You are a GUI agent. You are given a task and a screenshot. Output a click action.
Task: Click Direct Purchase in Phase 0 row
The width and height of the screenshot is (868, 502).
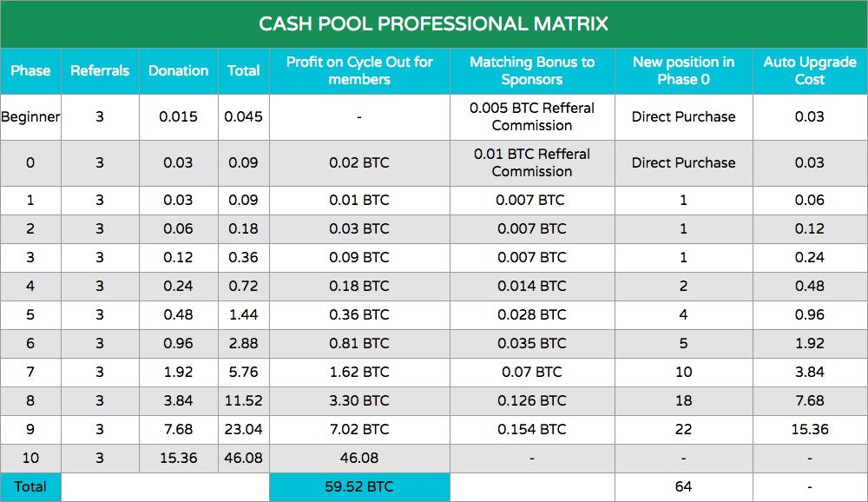pos(684,163)
